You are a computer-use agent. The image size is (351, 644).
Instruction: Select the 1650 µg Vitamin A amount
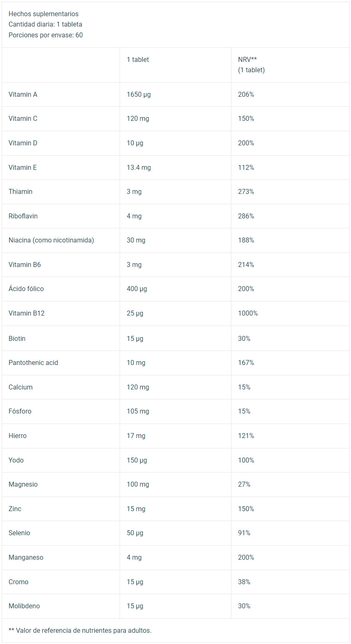pyautogui.click(x=139, y=94)
